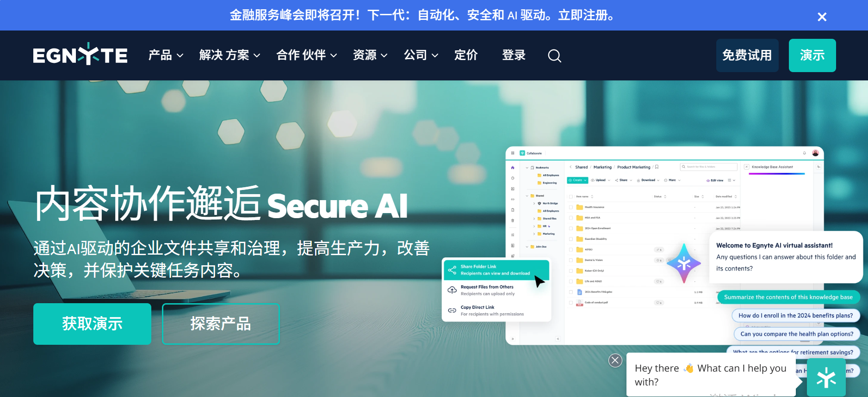
Task: Go to the 定价 pricing page
Action: (465, 55)
